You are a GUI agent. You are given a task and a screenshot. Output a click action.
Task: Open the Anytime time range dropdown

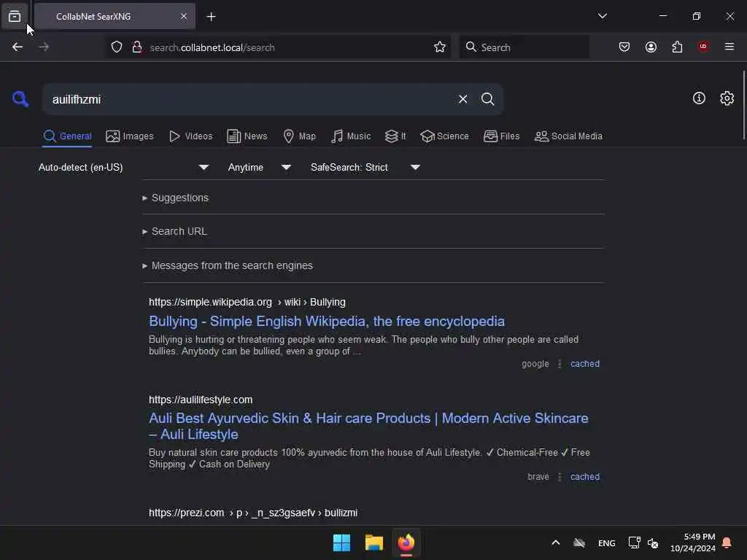[x=259, y=167]
